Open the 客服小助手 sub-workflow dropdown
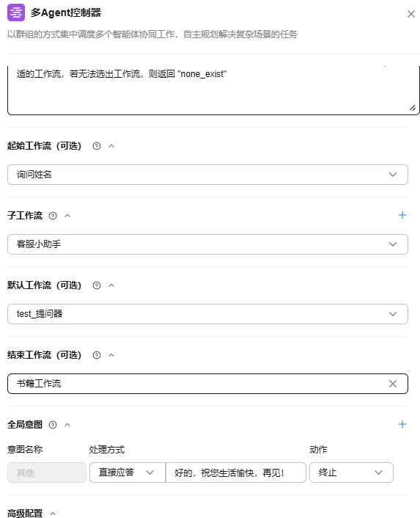 (207, 244)
